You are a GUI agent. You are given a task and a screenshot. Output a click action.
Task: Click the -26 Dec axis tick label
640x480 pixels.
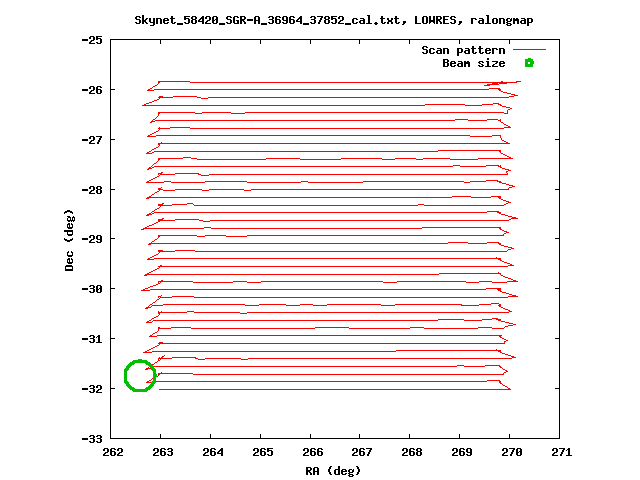pos(92,90)
